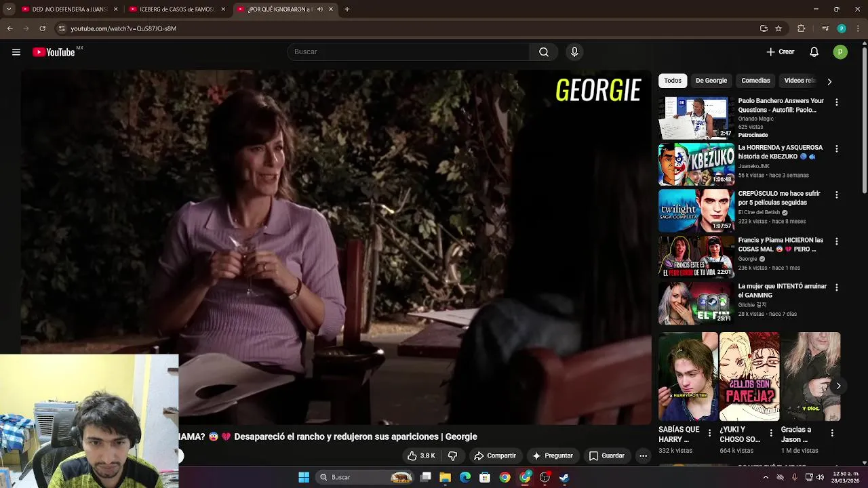This screenshot has height=488, width=868.
Task: Open options for Gracias a Jason short
Action: [x=832, y=432]
